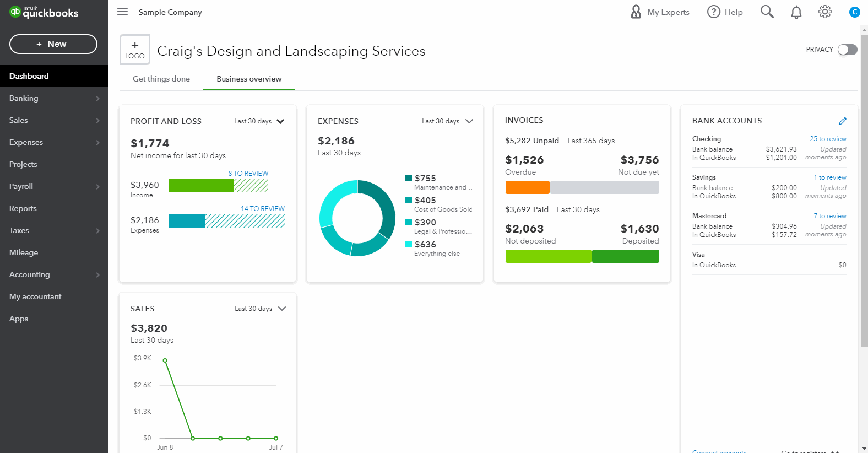Click the + New button

point(53,44)
